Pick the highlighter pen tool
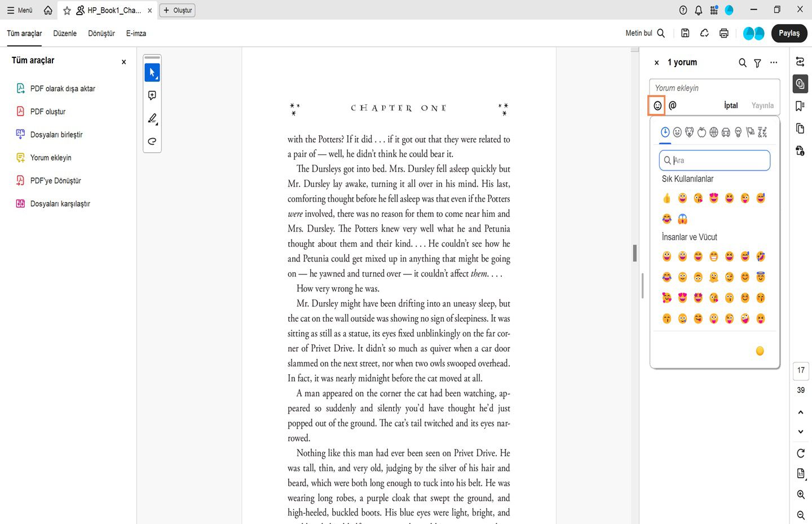 [152, 118]
